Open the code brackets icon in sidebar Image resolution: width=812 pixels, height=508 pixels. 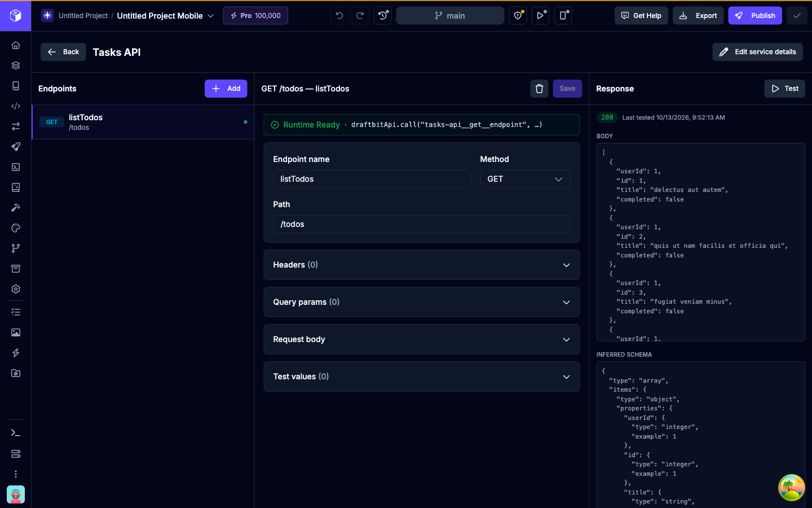[x=16, y=106]
